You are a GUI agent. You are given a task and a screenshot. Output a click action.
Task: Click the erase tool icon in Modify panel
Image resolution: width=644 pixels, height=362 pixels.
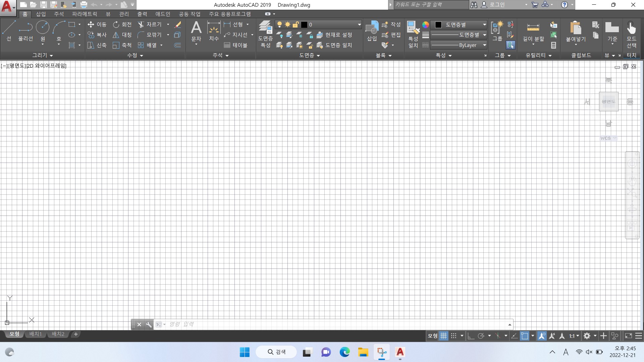click(x=178, y=24)
